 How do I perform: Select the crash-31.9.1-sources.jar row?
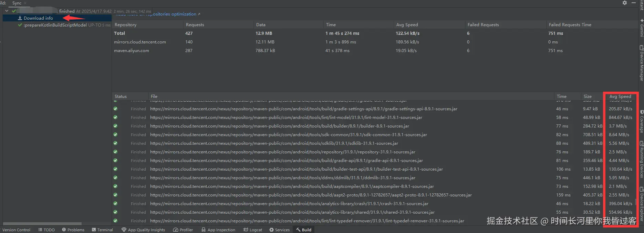(x=375, y=204)
